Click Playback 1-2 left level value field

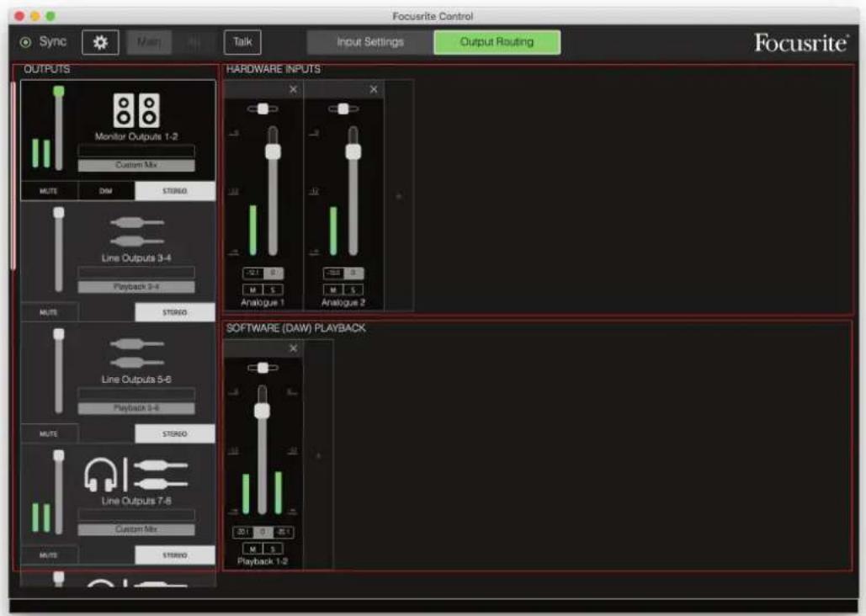[x=242, y=532]
